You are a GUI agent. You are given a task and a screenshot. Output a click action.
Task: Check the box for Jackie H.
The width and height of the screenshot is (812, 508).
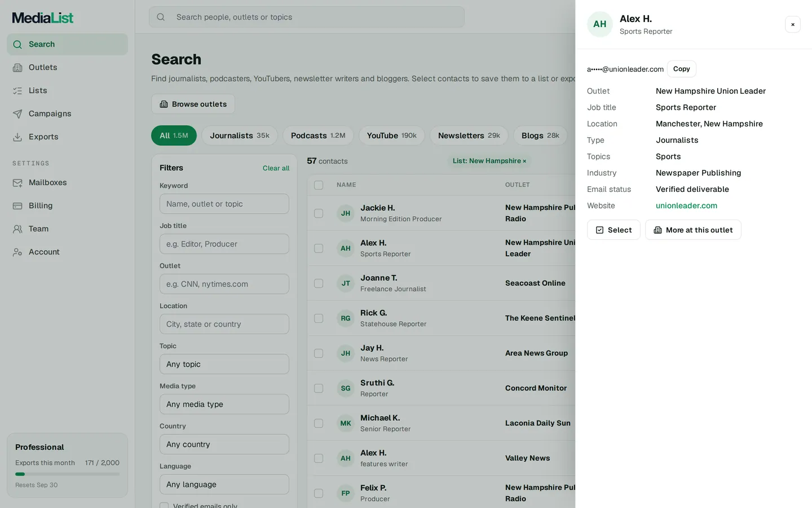[x=319, y=213]
